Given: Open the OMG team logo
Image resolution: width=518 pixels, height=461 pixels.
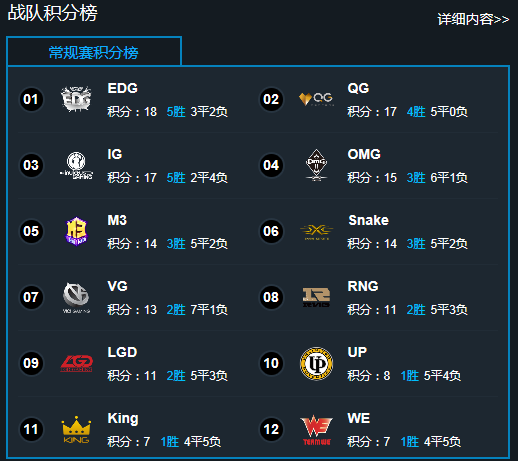Looking at the screenshot, I should coord(316,165).
